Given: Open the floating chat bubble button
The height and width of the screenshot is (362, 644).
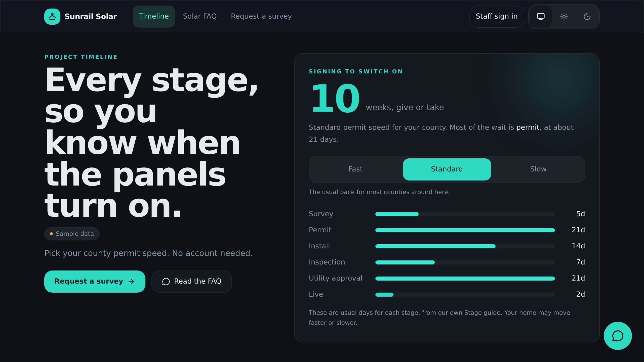Looking at the screenshot, I should 618,336.
